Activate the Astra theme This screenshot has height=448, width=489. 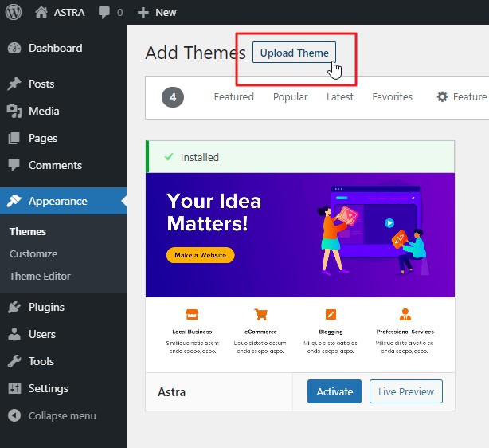334,391
